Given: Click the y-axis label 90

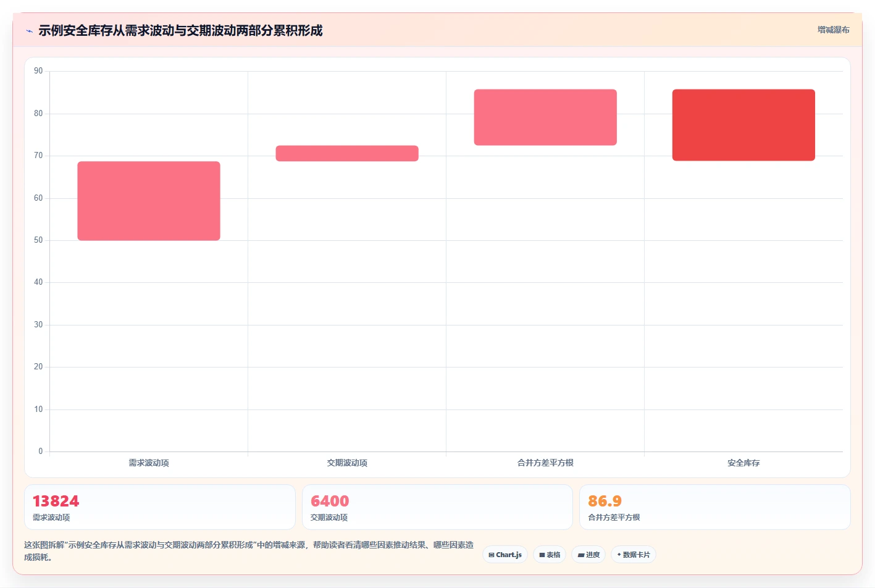Looking at the screenshot, I should pos(38,71).
